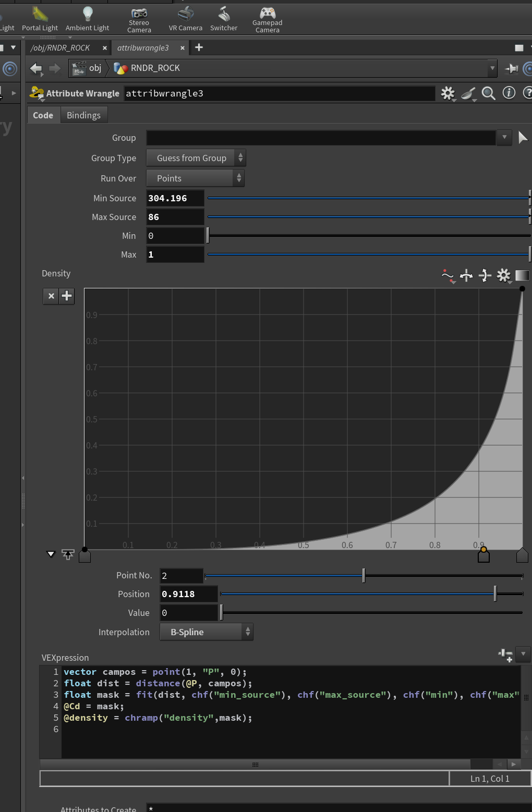Select the Gamepad Camera shelf tool

pos(267,20)
